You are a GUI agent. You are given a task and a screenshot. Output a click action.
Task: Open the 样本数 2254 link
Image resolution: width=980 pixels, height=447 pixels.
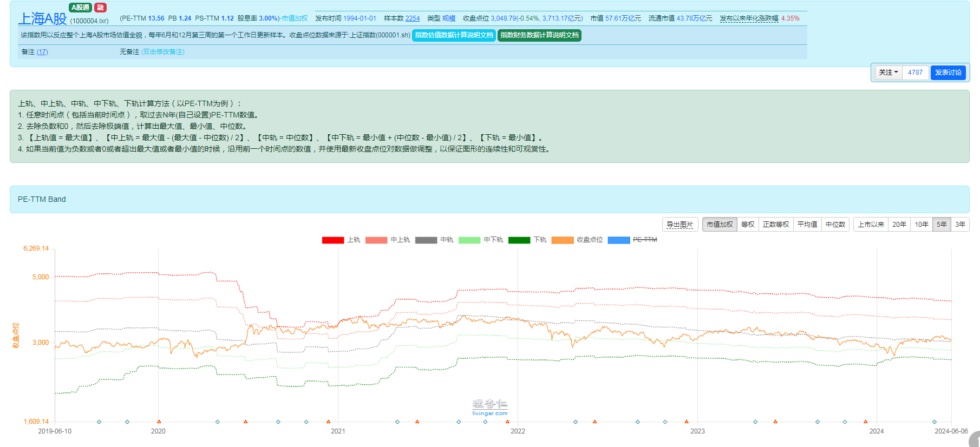(x=413, y=18)
